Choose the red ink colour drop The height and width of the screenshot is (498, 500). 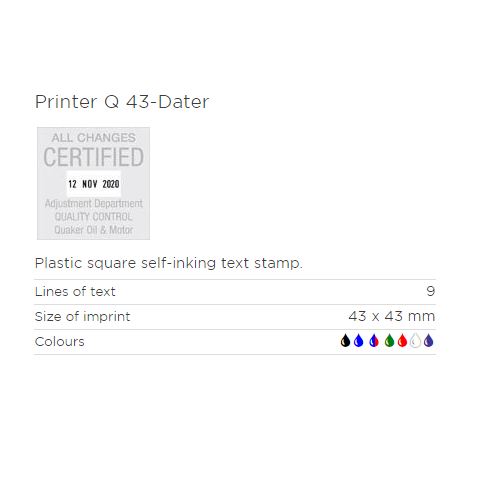(x=402, y=341)
